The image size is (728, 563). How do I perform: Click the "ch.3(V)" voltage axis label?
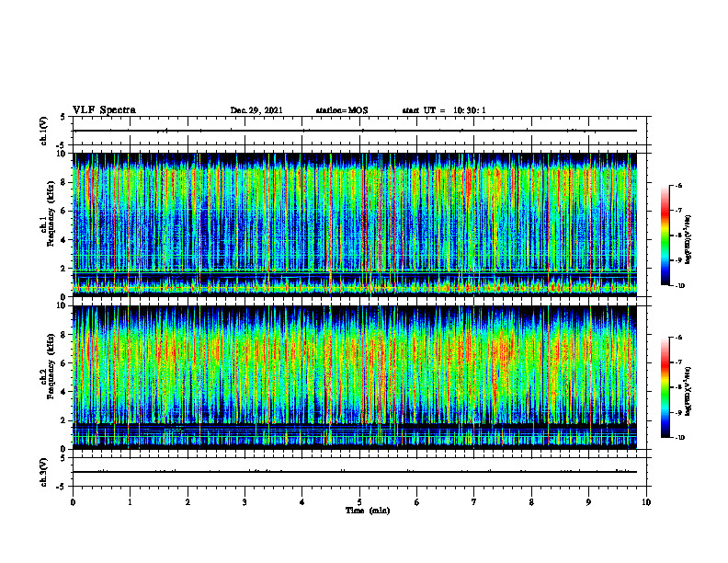tap(43, 473)
